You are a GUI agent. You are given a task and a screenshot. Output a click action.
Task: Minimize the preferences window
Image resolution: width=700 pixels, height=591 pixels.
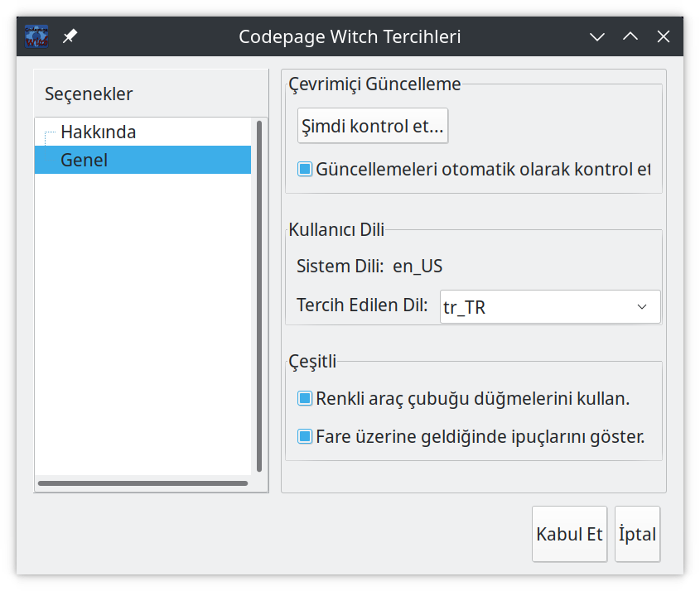click(596, 36)
